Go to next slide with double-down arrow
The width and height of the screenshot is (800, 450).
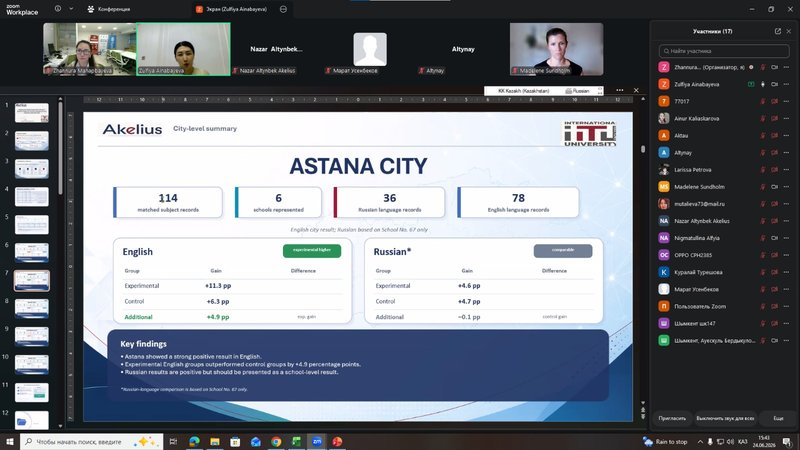[x=643, y=417]
